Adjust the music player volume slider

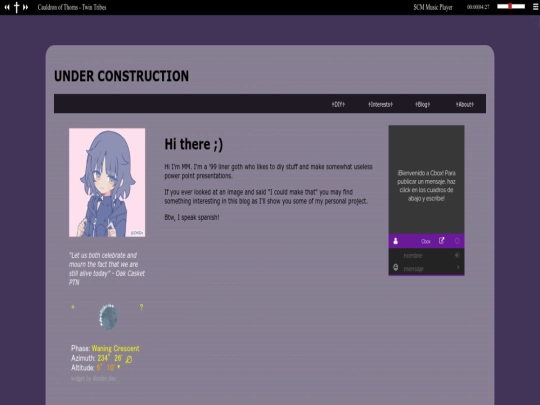coord(511,6)
